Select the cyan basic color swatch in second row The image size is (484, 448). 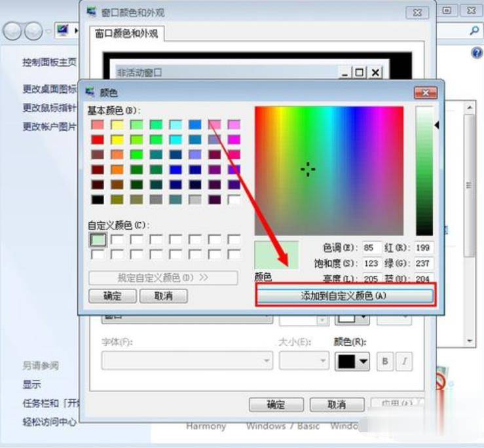(x=176, y=140)
